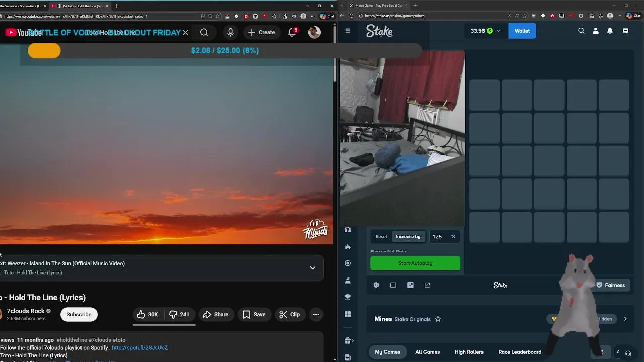Open Stake sidebar gift promotions icon
Viewport: 644px width, 362px height.
(347, 341)
